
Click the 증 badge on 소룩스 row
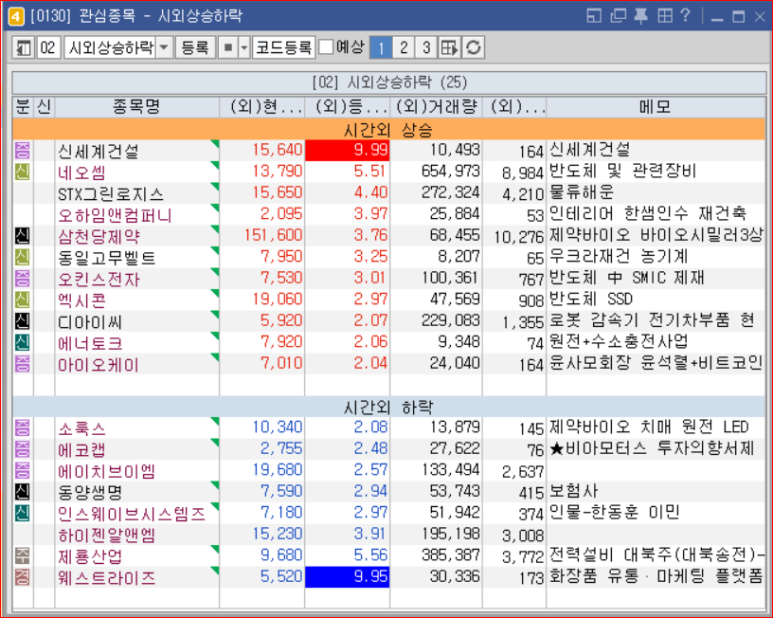click(x=22, y=428)
